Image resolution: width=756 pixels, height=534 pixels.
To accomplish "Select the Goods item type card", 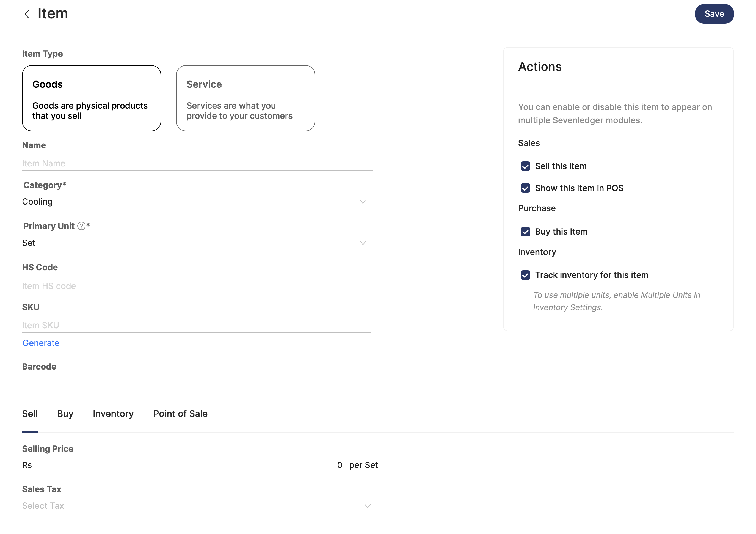I will (91, 98).
